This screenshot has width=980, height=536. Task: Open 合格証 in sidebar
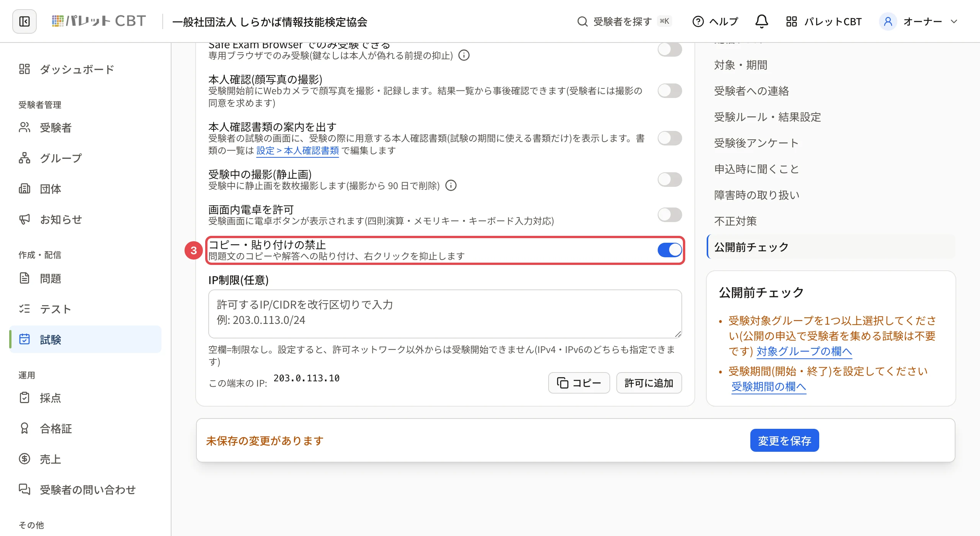[x=85, y=428]
